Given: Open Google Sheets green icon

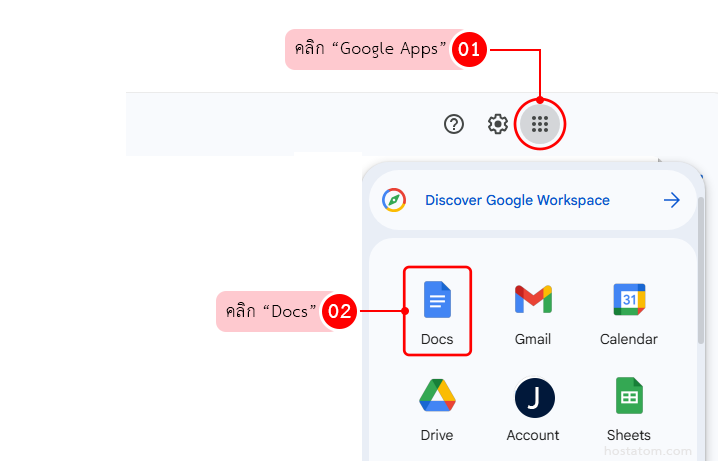Looking at the screenshot, I should tap(629, 396).
